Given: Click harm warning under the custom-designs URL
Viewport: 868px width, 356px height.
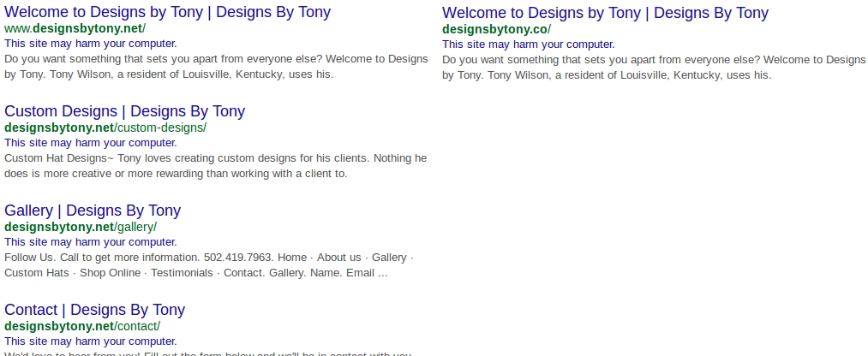Looking at the screenshot, I should click(x=91, y=143).
